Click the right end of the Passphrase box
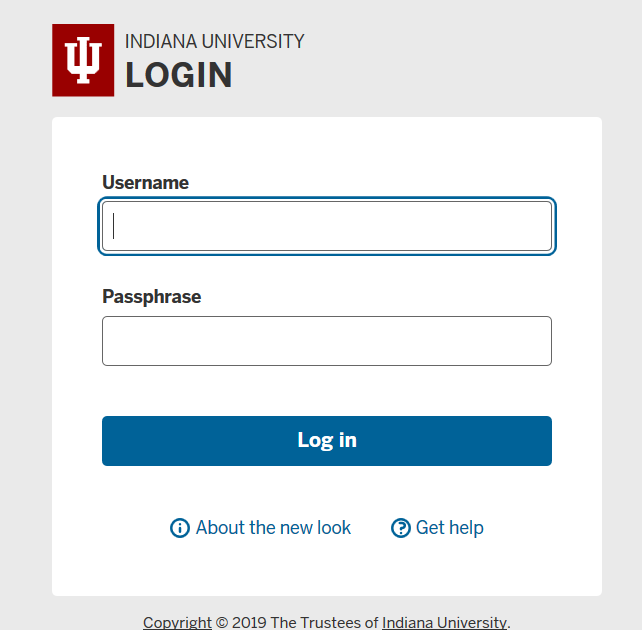Image resolution: width=642 pixels, height=630 pixels. point(538,341)
